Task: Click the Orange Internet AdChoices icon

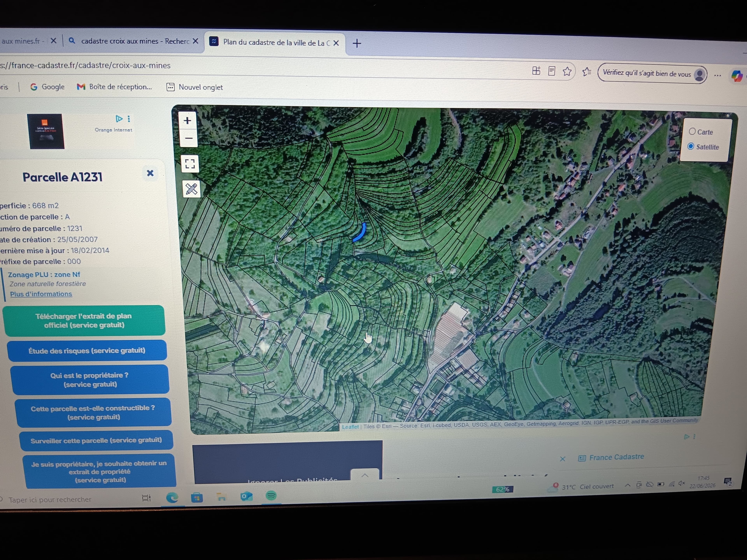Action: (x=119, y=119)
